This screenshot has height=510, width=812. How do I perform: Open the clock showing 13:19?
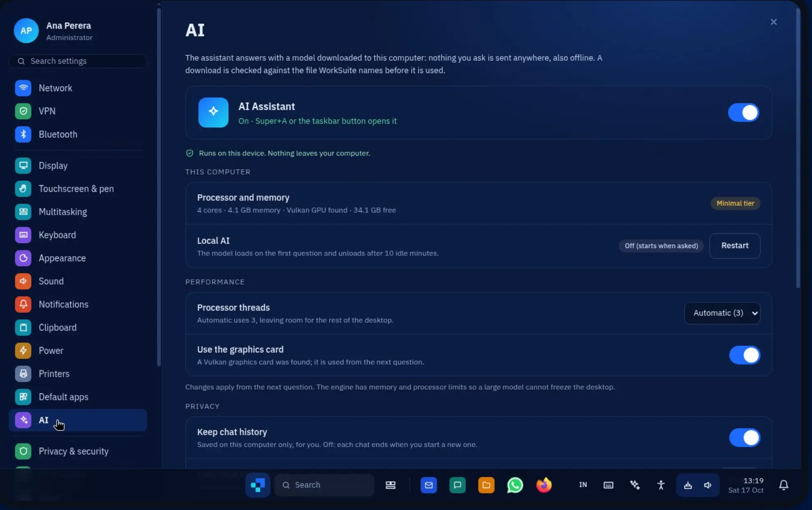click(746, 485)
